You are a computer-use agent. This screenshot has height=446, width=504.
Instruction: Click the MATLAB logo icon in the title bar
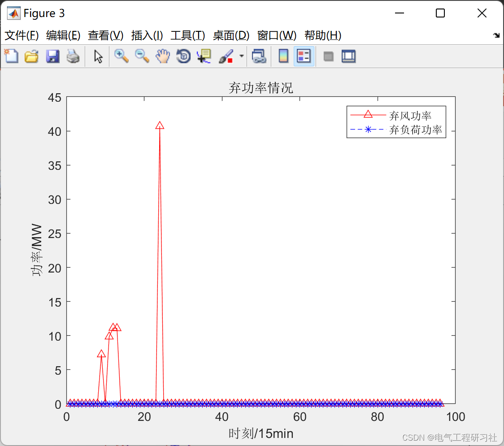(x=13, y=13)
